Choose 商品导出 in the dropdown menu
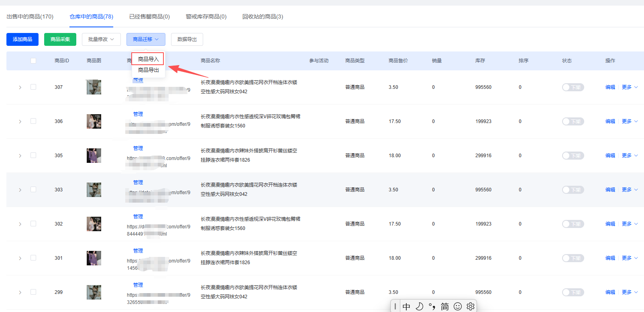This screenshot has width=644, height=312. (x=148, y=70)
